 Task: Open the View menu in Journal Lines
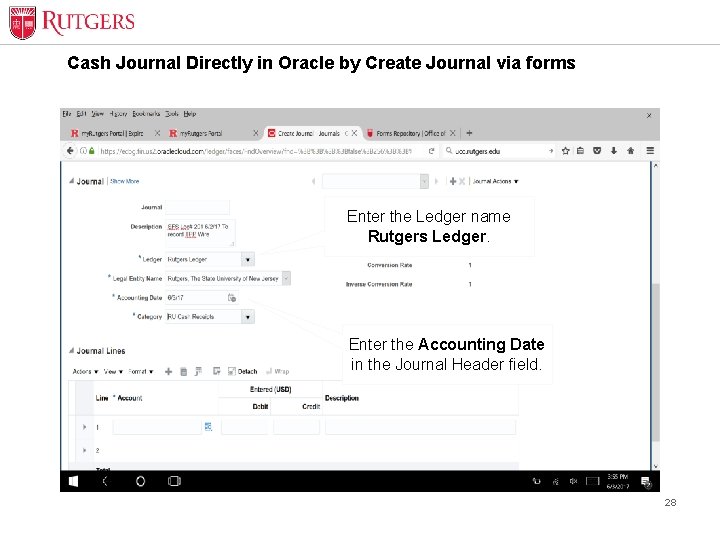tap(113, 371)
